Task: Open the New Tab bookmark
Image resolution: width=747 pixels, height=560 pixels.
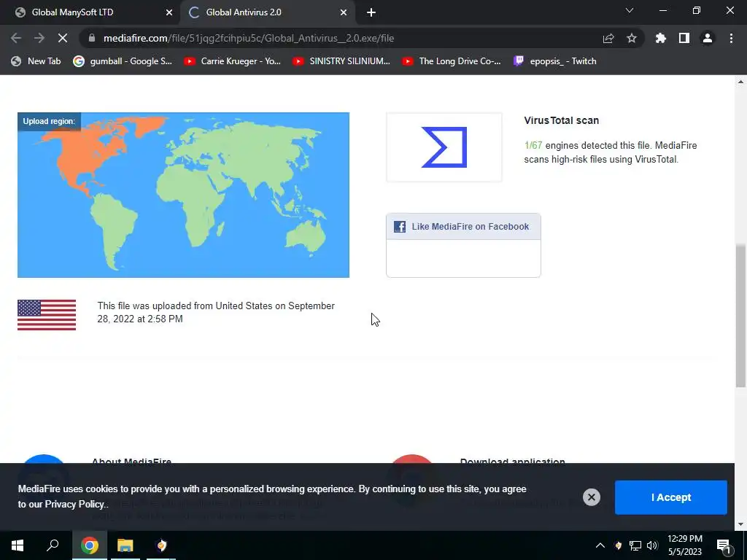Action: [36, 61]
